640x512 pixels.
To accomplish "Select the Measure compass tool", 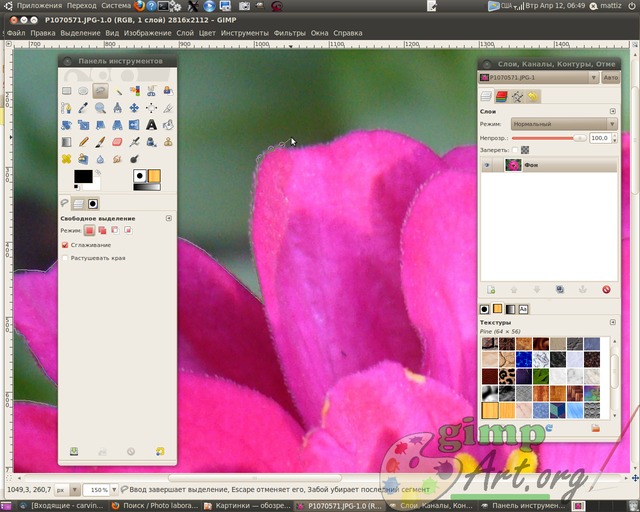I will click(118, 108).
